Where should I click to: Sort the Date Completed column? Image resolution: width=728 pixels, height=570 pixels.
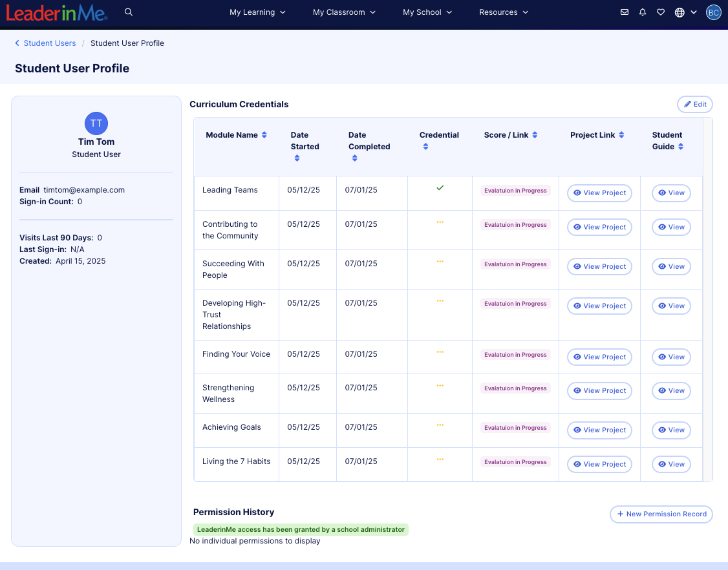pyautogui.click(x=354, y=158)
